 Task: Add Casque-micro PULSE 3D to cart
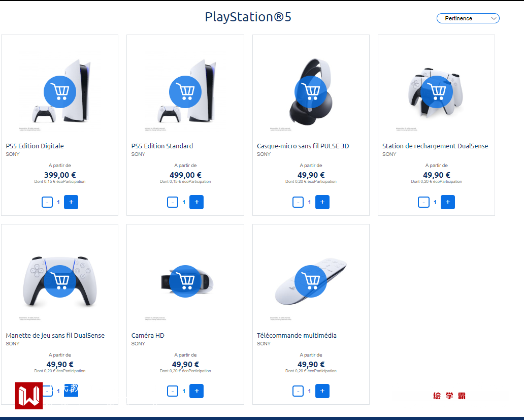(311, 91)
